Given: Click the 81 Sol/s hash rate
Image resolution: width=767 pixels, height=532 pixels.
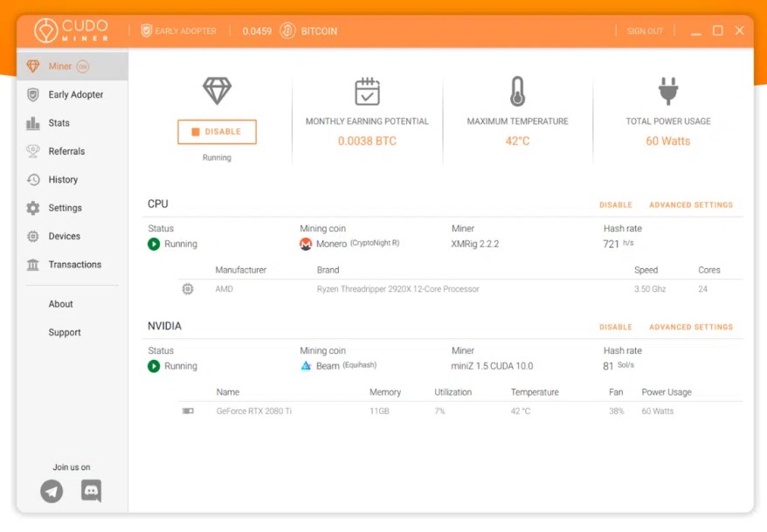Looking at the screenshot, I should tap(618, 366).
